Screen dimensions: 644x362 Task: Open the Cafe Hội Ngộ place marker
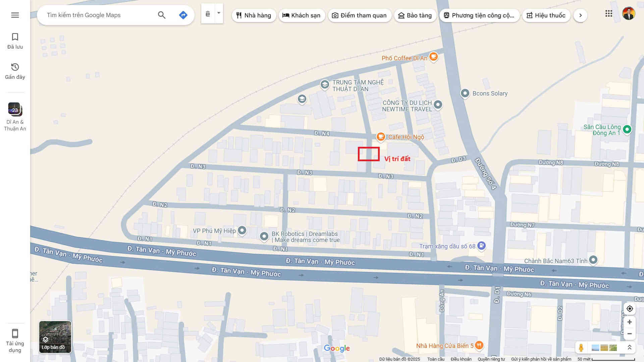point(380,136)
